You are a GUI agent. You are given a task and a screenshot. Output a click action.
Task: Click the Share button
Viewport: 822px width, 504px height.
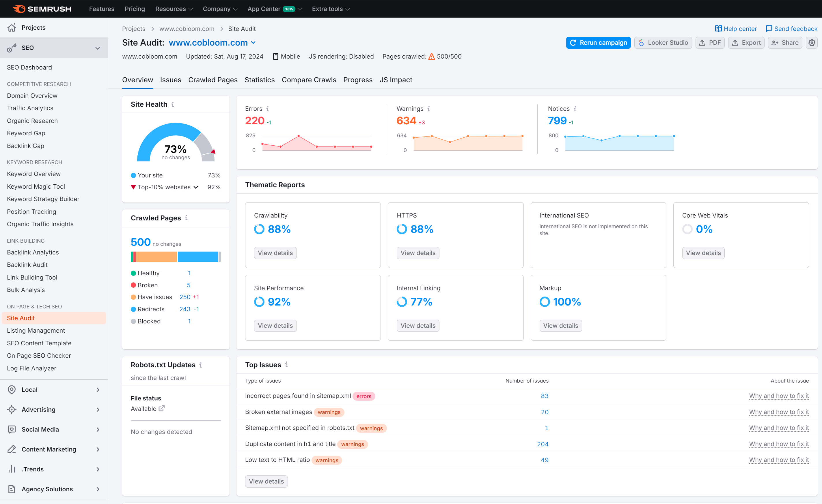pyautogui.click(x=785, y=43)
